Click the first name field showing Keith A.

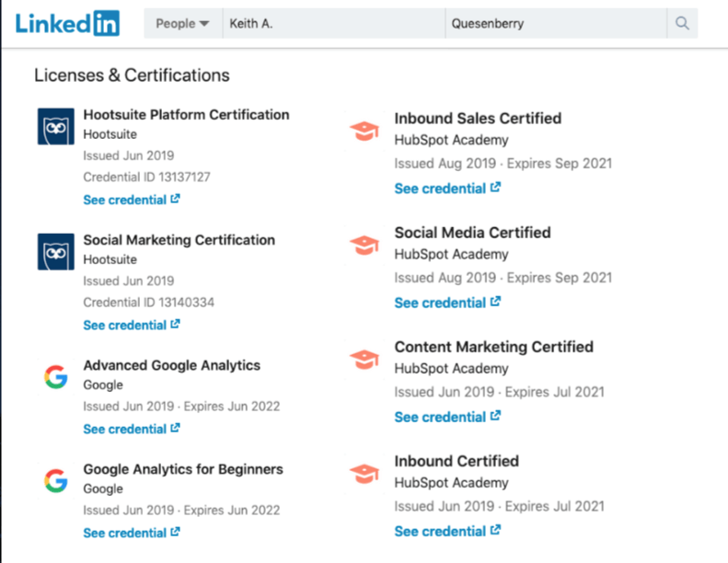tap(334, 23)
